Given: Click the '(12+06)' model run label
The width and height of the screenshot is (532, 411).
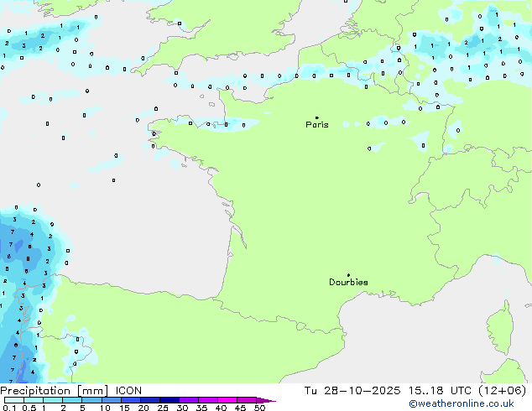Looking at the screenshot, I should (x=503, y=391).
